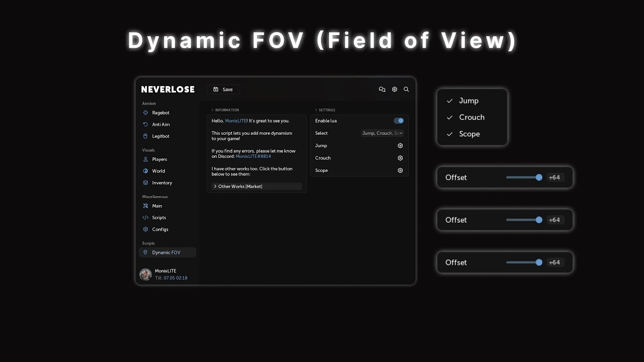Open the Select dropdown showing Jump, Crouch
The height and width of the screenshot is (362, 644).
[x=382, y=133]
